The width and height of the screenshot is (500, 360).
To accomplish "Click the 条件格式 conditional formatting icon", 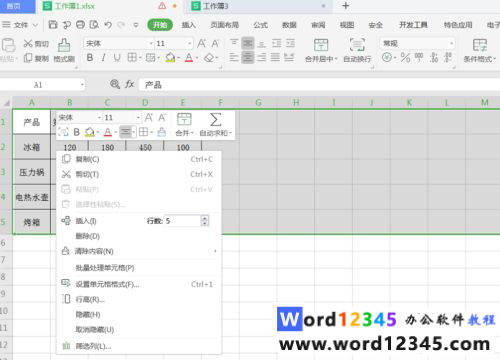I will pyautogui.click(x=480, y=45).
